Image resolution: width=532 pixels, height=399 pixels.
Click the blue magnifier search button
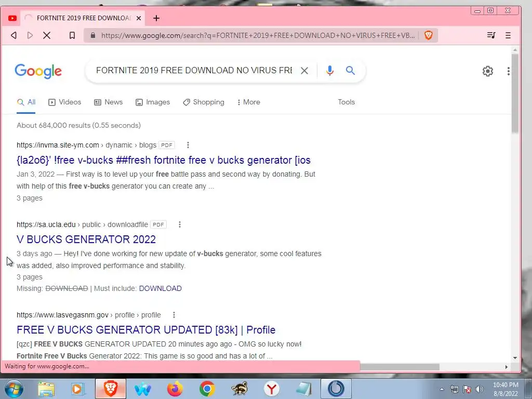coord(350,71)
